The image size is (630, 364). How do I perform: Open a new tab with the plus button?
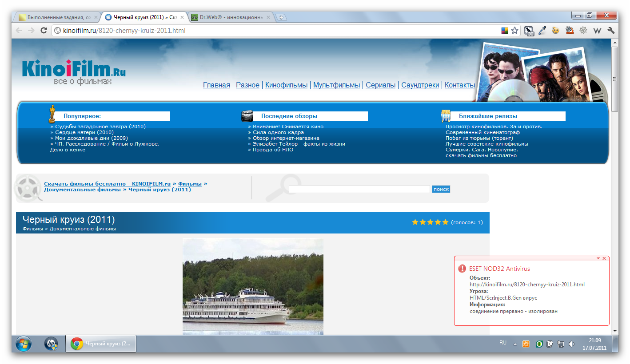[281, 17]
